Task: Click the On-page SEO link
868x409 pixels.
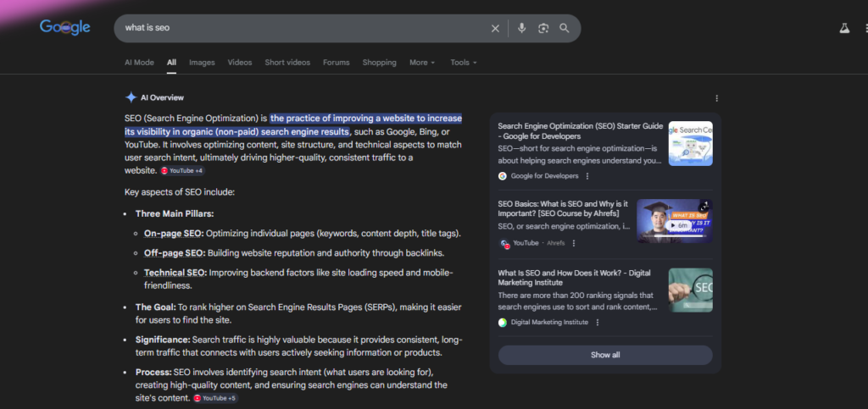Action: pyautogui.click(x=174, y=233)
